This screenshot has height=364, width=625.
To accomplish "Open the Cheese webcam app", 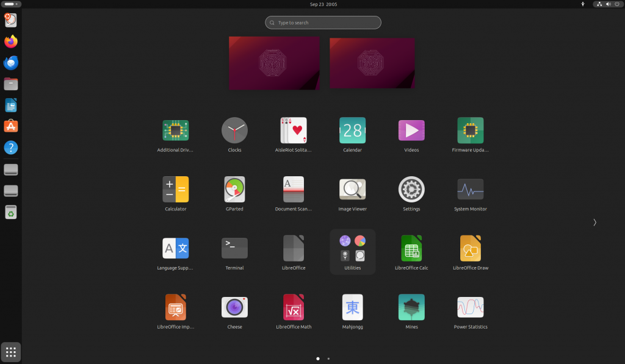I will click(x=234, y=307).
